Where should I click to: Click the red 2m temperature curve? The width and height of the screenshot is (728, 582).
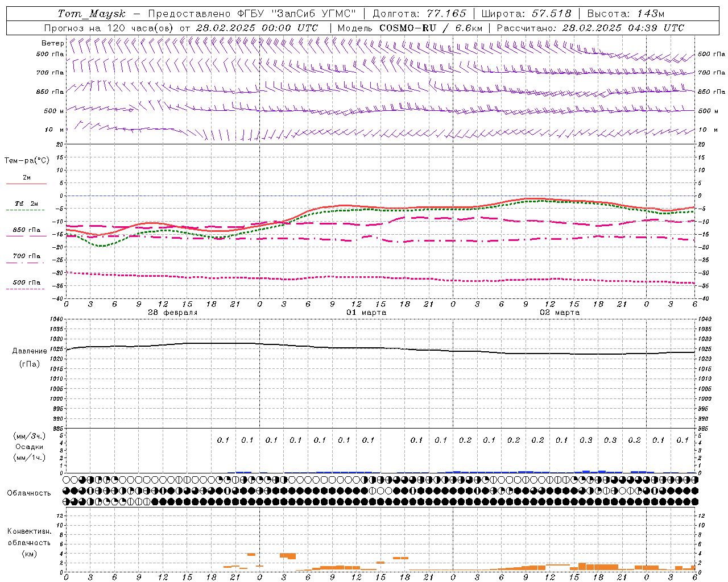[341, 206]
